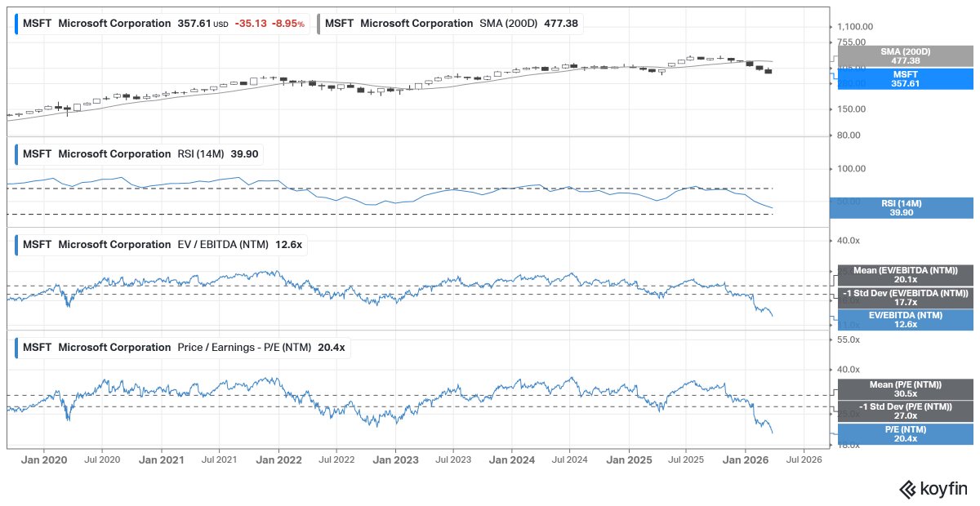The height and width of the screenshot is (506, 980).
Task: Click the Jul 2025 date label
Action: (x=685, y=460)
